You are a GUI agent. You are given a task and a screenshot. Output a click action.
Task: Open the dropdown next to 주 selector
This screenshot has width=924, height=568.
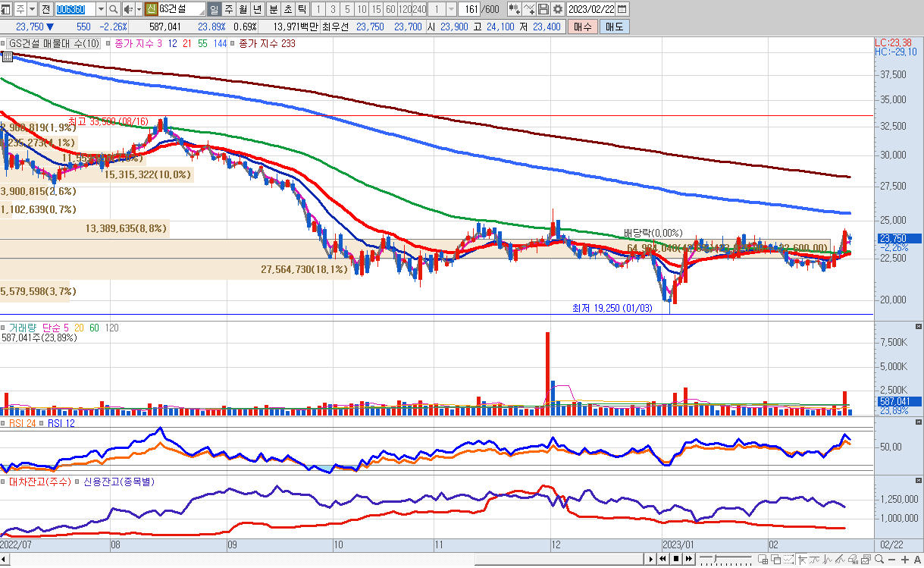point(31,9)
